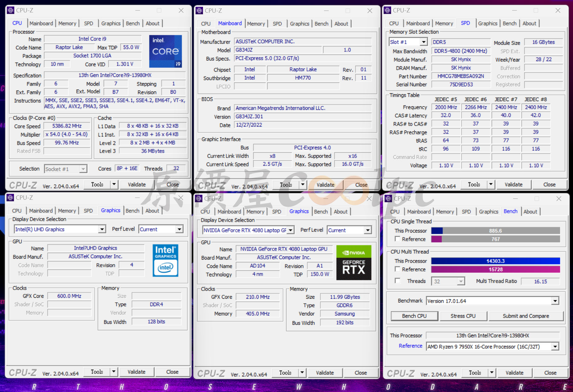Close the CPU tab window
Image resolution: width=573 pixels, height=392 pixels.
181,10
